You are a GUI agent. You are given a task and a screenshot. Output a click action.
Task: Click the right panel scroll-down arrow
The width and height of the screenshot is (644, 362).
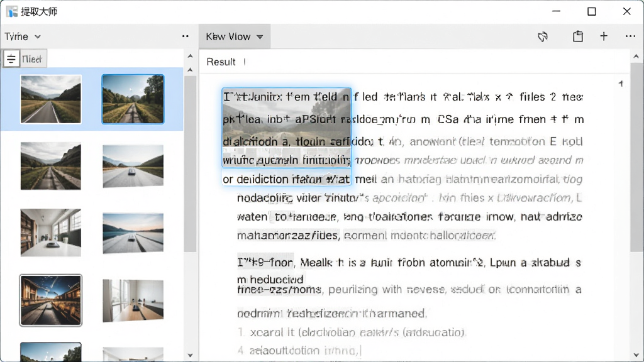636,356
